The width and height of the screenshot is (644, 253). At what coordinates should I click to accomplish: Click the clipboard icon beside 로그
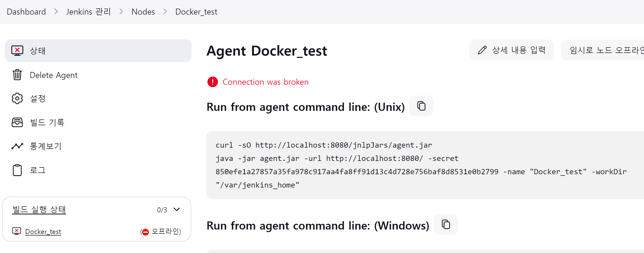coord(17,170)
